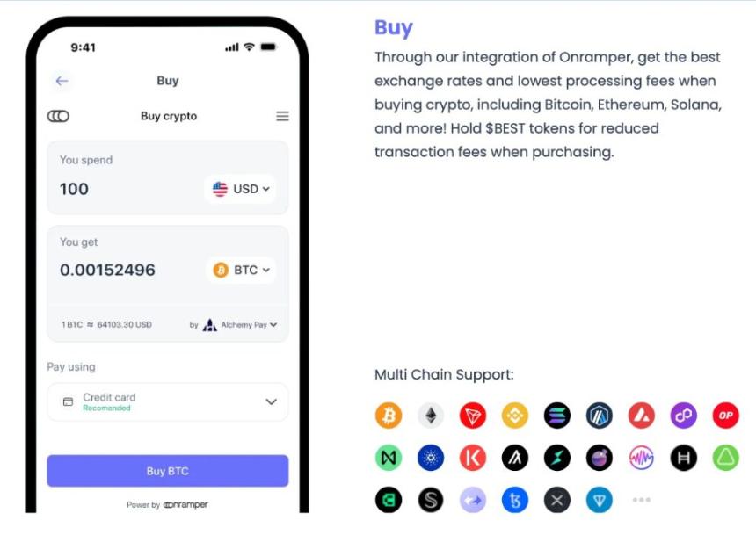Tap the back arrow on Buy screen
Screen dimensions: 756x535
(x=62, y=81)
